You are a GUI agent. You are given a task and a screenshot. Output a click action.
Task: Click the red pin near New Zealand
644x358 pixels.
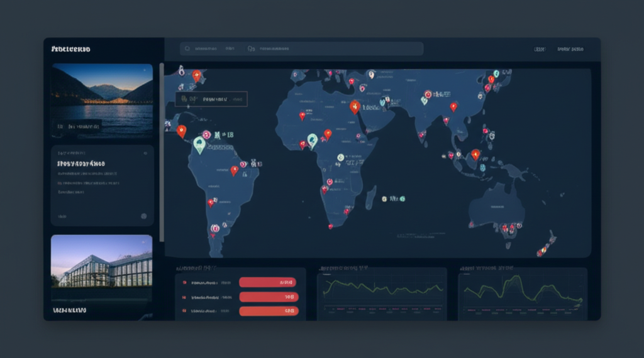[x=539, y=252]
